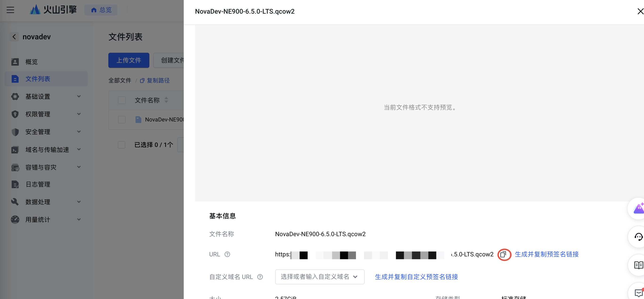644x299 pixels.
Task: Click the 全部文件 breadcrumb
Action: [x=120, y=81]
